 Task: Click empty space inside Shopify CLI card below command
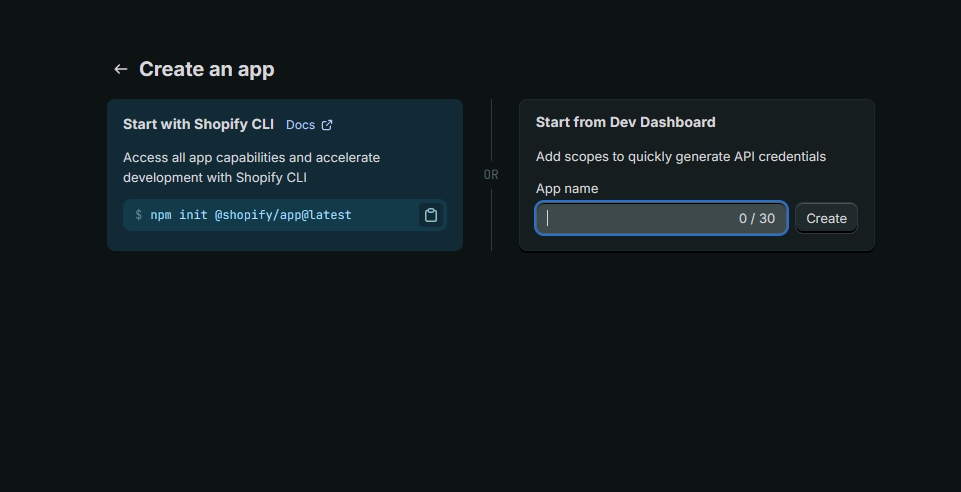pos(284,241)
